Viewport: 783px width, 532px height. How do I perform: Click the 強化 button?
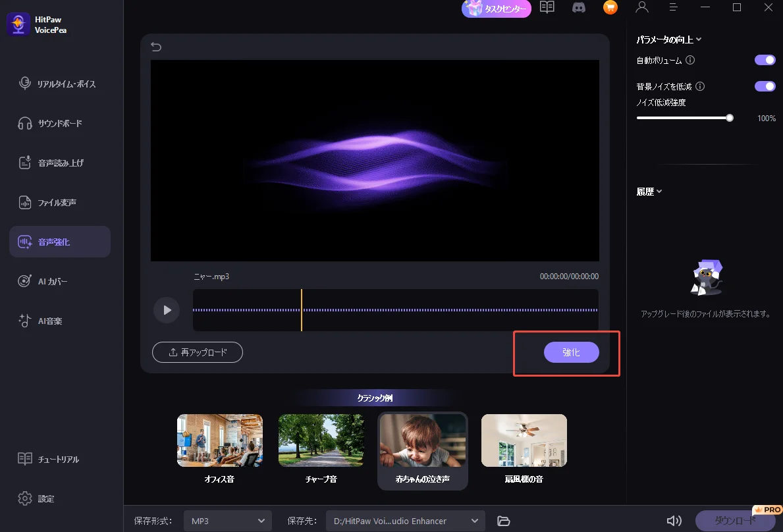point(571,352)
